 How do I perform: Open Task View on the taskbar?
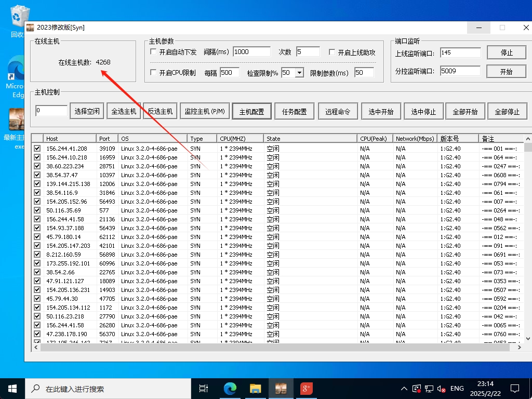pos(204,388)
